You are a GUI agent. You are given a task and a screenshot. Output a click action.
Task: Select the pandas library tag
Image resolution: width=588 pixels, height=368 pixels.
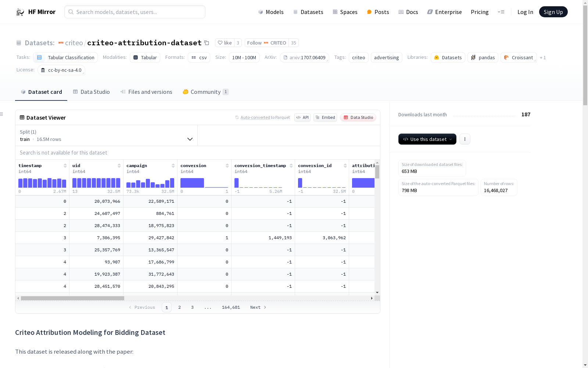(x=483, y=57)
